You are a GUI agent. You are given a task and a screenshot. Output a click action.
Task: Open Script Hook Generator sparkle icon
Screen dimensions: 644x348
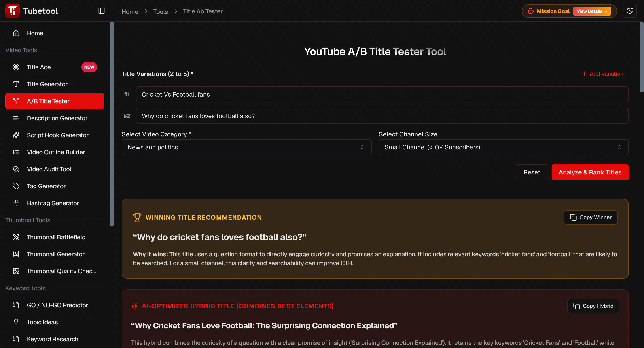[16, 135]
